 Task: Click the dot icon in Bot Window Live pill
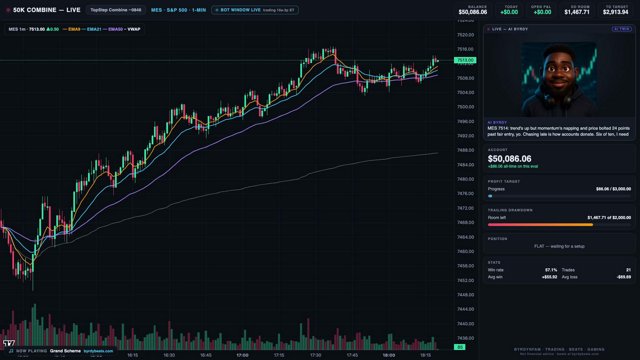click(x=217, y=10)
